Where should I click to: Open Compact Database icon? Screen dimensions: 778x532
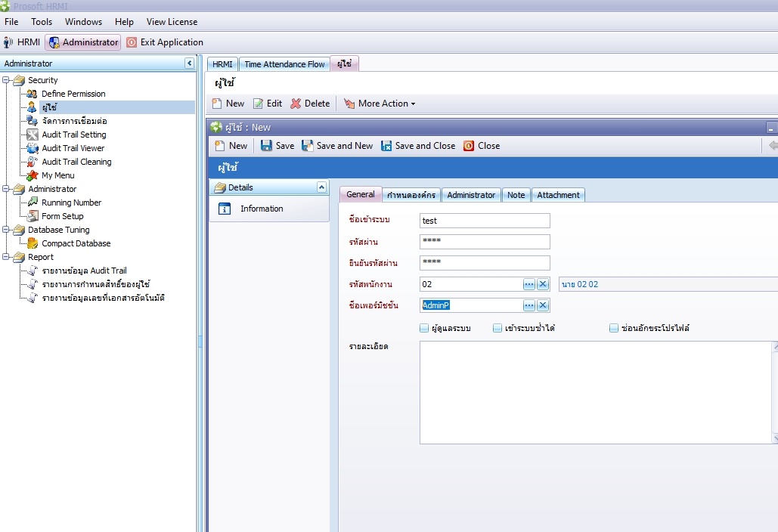tap(33, 243)
